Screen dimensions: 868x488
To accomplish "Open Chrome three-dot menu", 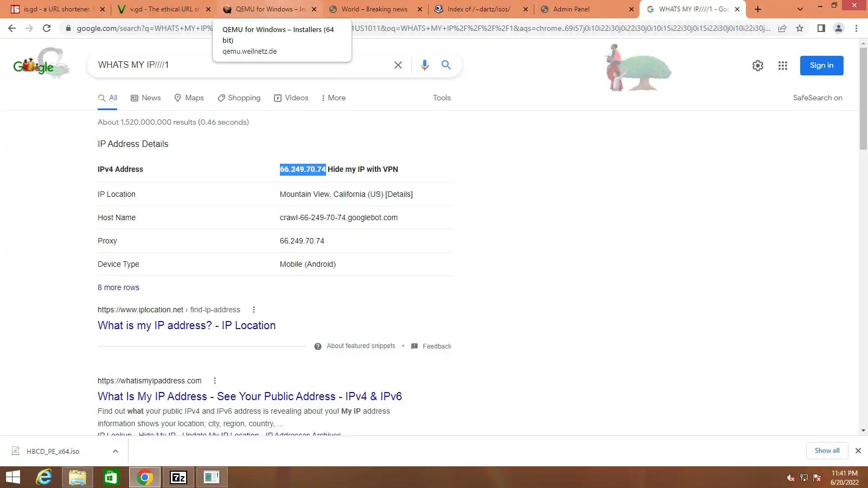I will coord(856,28).
